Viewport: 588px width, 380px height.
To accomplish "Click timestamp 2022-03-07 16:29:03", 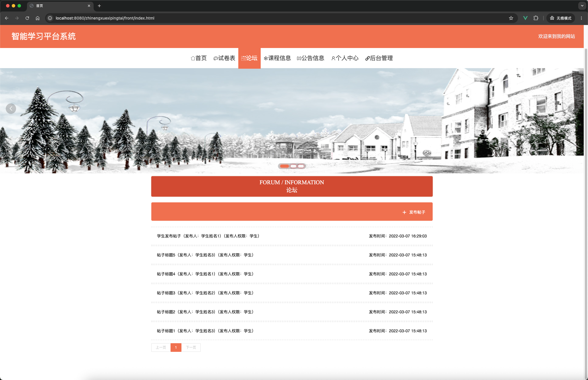I will [x=408, y=236].
